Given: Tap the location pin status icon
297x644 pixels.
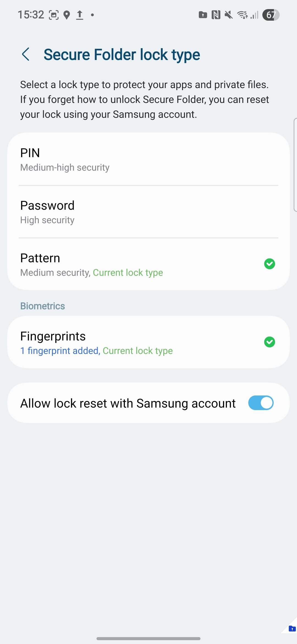Looking at the screenshot, I should click(x=67, y=15).
